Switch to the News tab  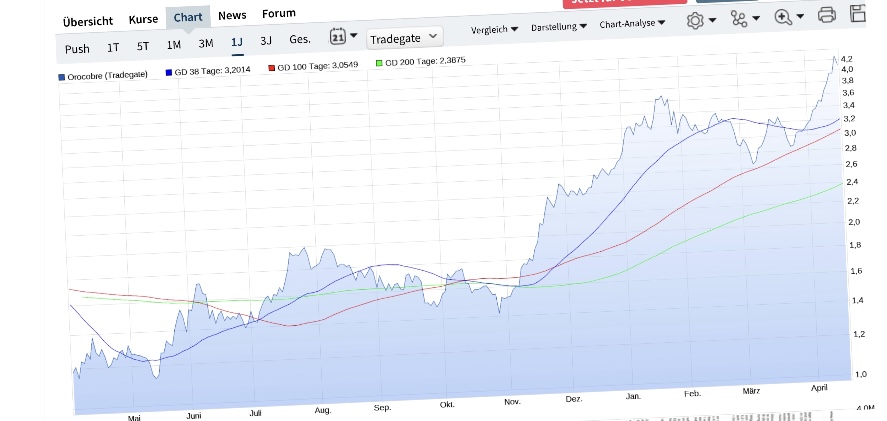[232, 16]
